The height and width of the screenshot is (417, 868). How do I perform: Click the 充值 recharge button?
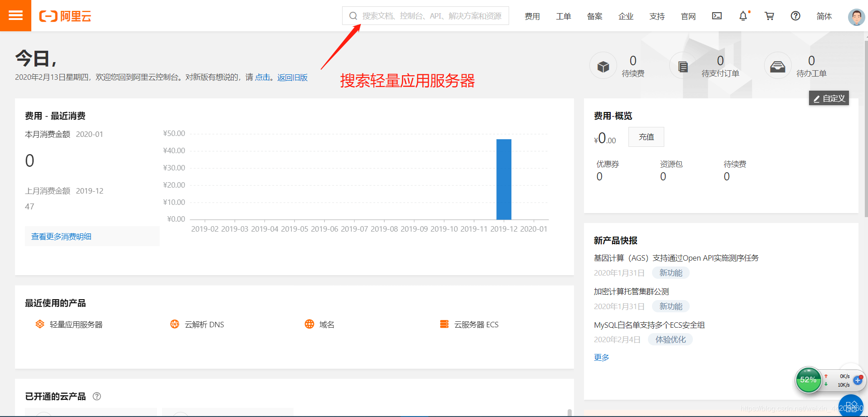coord(646,137)
